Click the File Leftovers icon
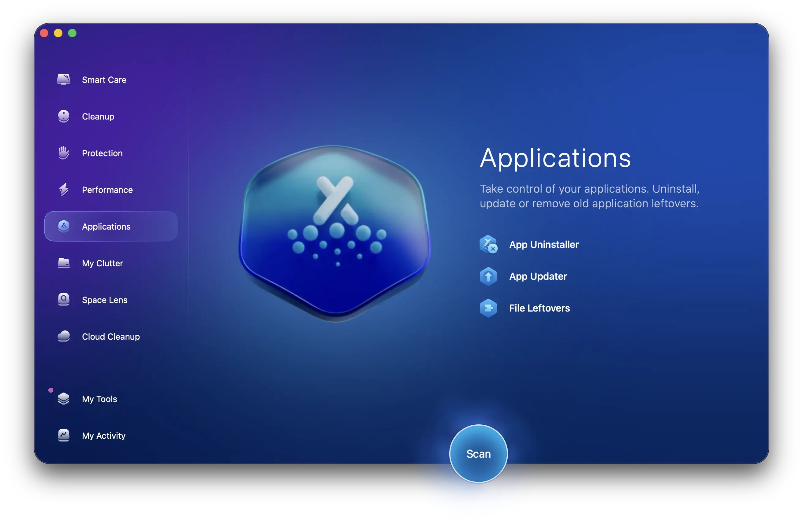803x532 pixels. tap(488, 308)
